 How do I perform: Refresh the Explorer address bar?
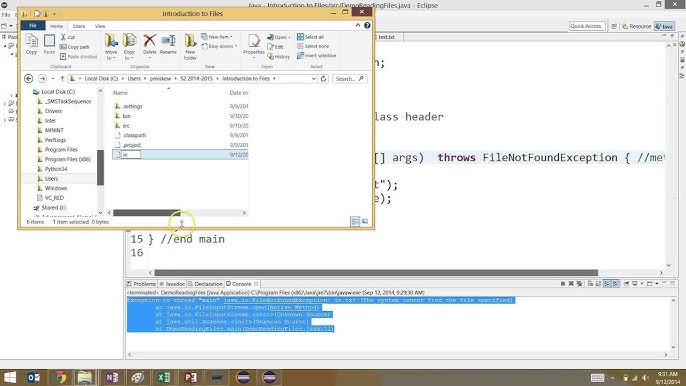pos(323,79)
